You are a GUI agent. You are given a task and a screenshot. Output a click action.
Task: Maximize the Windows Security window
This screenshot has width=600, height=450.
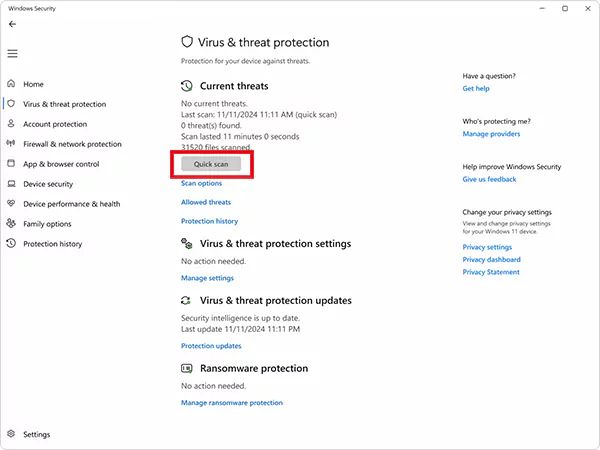coord(565,8)
